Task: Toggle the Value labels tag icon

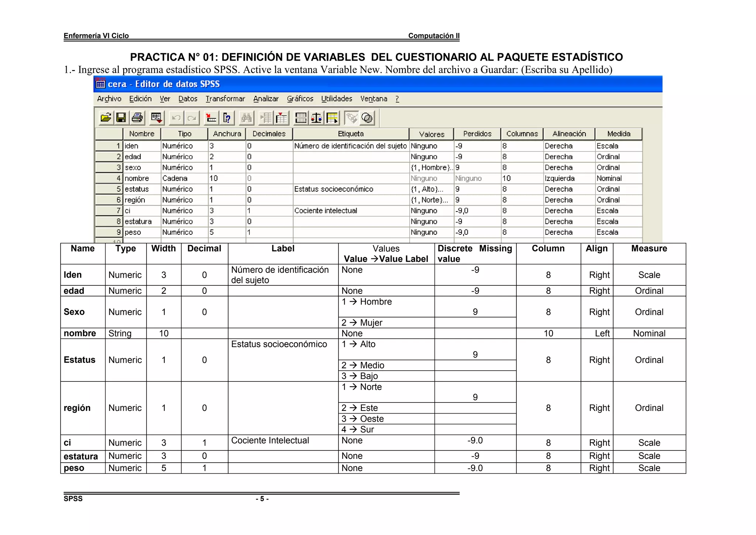Action: coord(351,118)
